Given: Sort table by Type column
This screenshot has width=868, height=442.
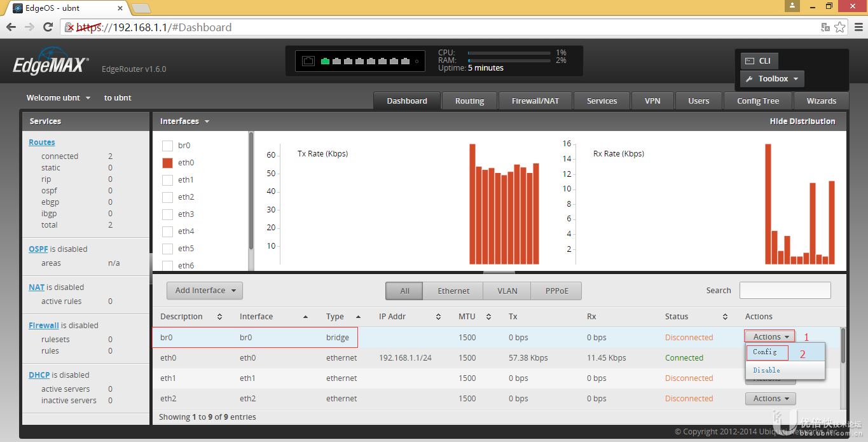Looking at the screenshot, I should click(343, 317).
